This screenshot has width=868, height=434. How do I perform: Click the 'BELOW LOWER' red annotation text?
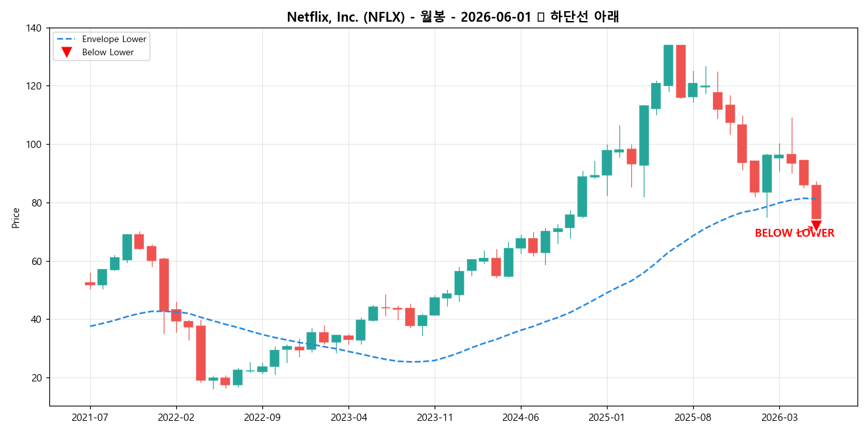(x=794, y=233)
